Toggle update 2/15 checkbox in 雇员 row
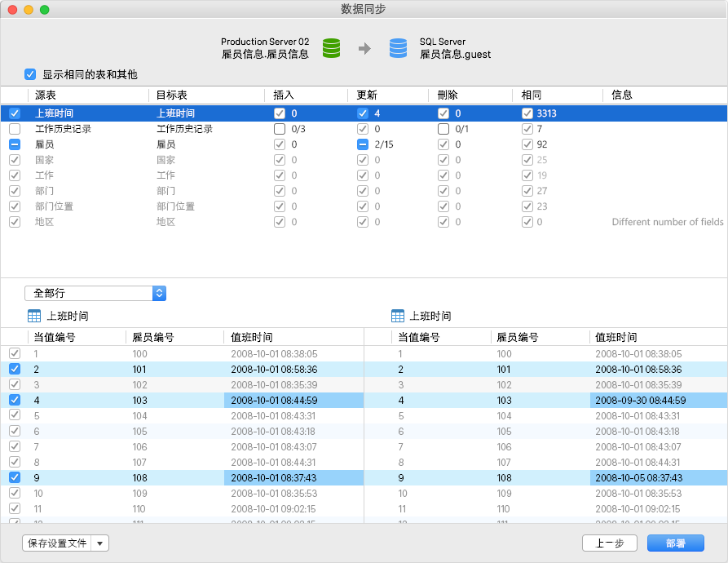 tap(363, 144)
